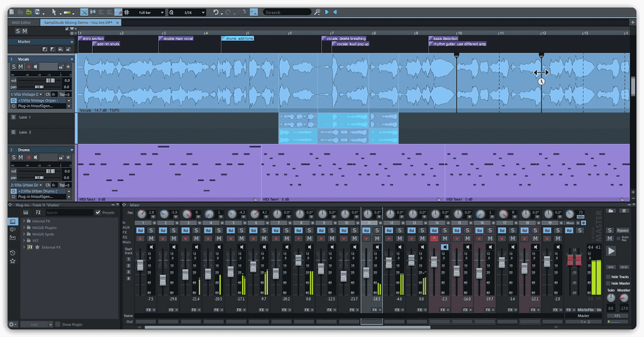
Task: Solo the Drums track
Action: (x=14, y=157)
